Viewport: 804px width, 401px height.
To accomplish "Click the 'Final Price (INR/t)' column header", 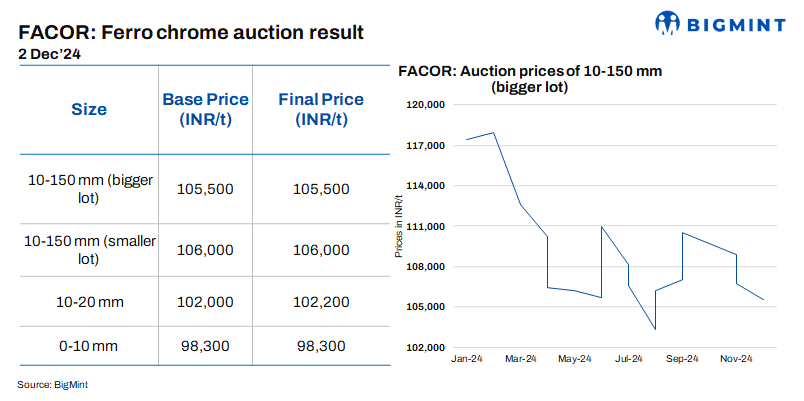I will 321,109.
